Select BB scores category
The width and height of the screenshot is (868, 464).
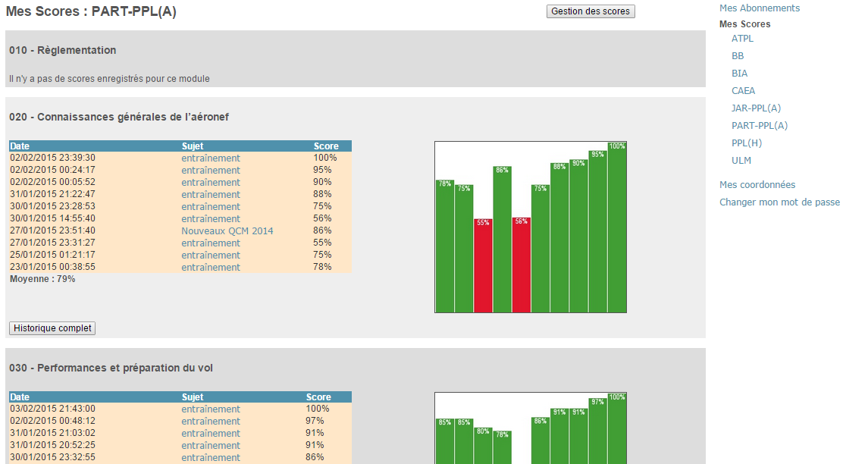tap(738, 56)
